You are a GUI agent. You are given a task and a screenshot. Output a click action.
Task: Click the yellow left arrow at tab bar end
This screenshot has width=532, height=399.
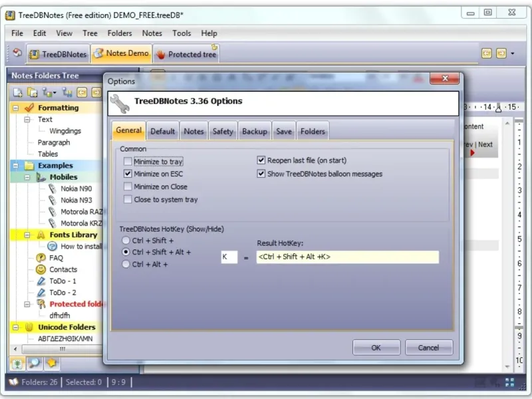tap(487, 53)
